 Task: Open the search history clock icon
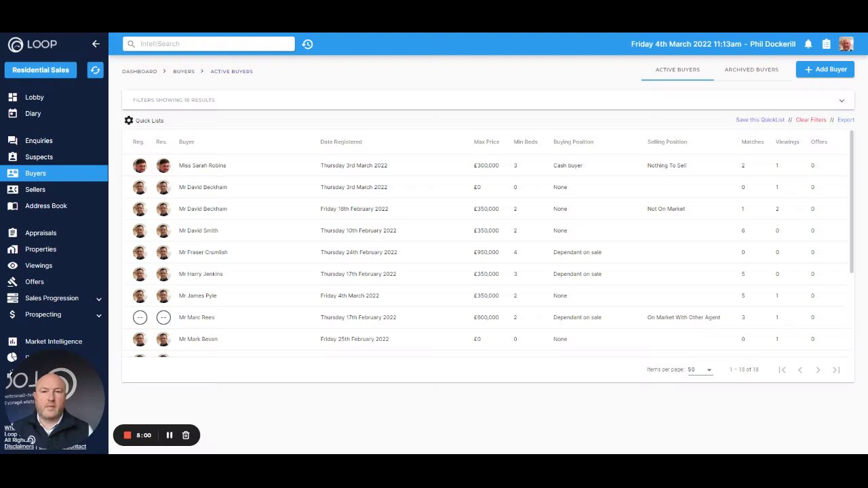pyautogui.click(x=307, y=44)
